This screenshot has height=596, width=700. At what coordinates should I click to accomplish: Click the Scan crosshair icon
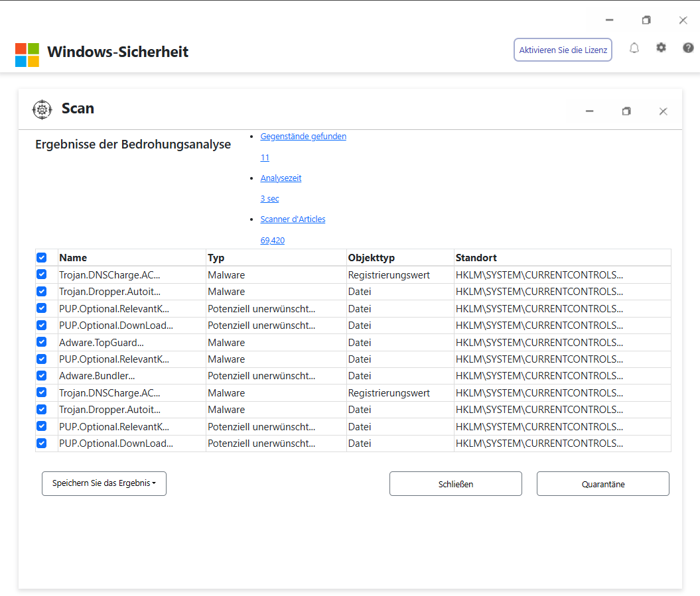coord(42,109)
